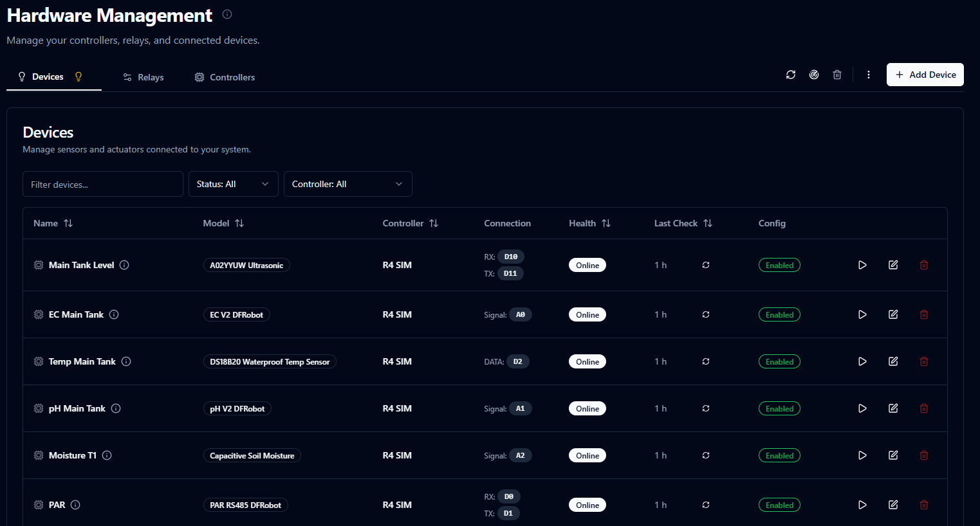Click the Filter devices input field
The width and height of the screenshot is (980, 526).
(x=103, y=184)
